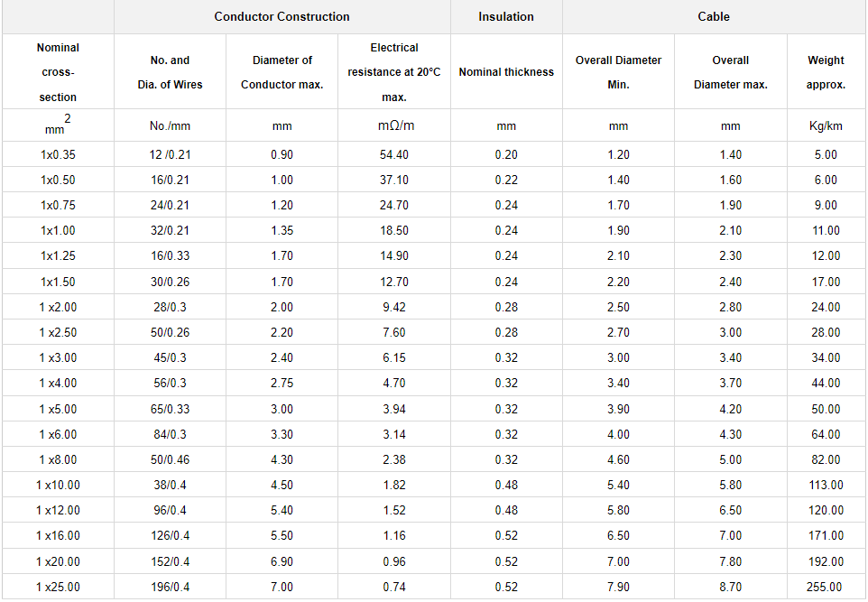Viewport: 868px width, 602px height.
Task: Select the Insulation group header
Action: (x=506, y=16)
